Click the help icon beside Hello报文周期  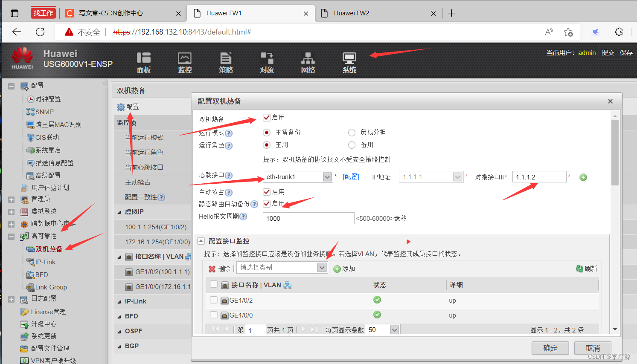243,217
